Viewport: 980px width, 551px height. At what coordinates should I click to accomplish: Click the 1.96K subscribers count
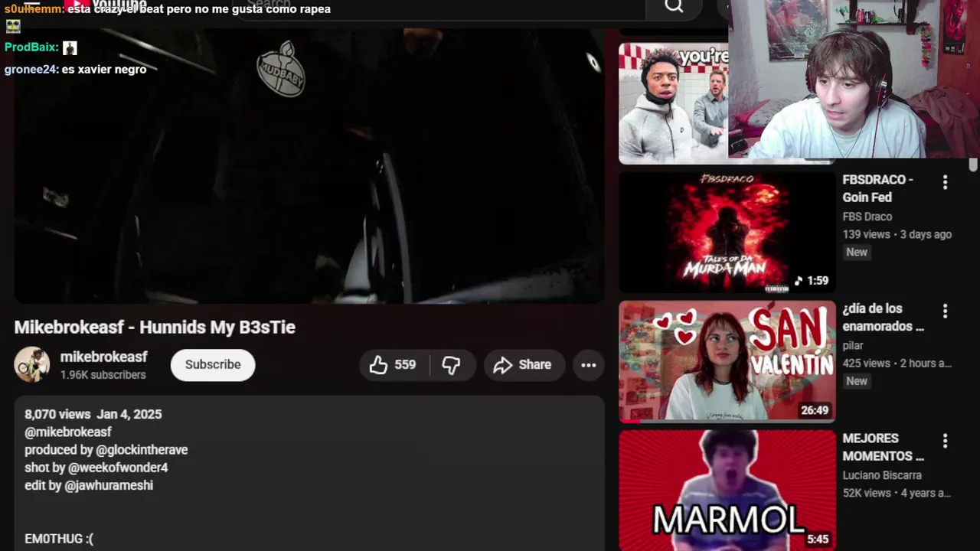pos(103,375)
